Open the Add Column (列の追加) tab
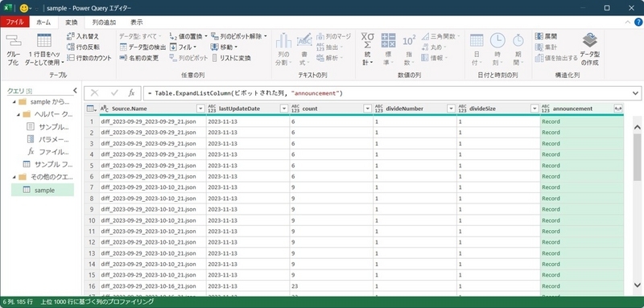The height and width of the screenshot is (308, 644). coord(104,23)
